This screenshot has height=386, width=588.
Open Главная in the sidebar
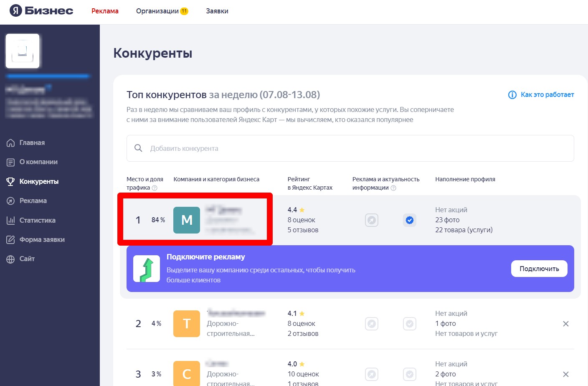32,142
